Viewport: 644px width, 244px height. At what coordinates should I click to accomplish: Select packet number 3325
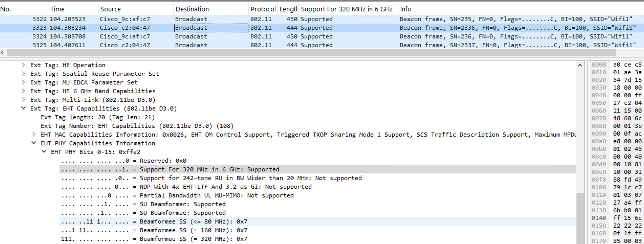[x=322, y=45]
